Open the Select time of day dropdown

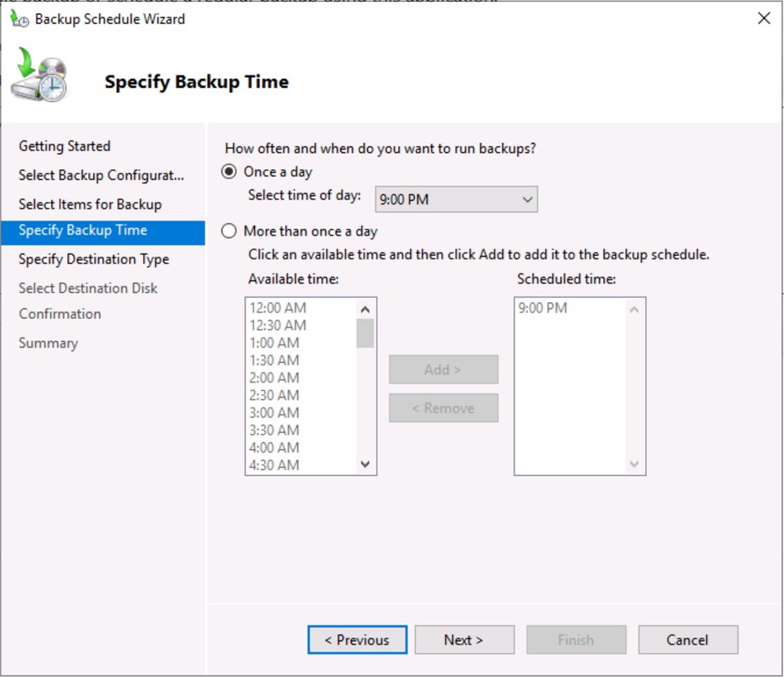(x=454, y=199)
